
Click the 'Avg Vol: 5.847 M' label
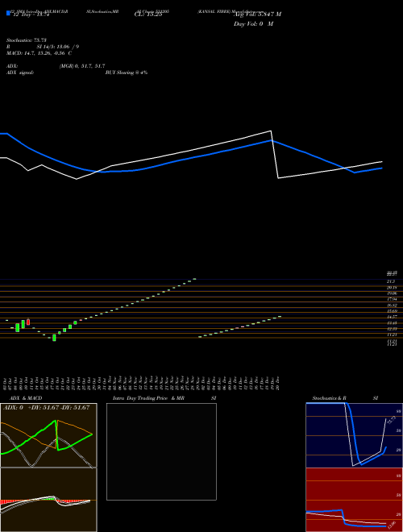pos(257,15)
